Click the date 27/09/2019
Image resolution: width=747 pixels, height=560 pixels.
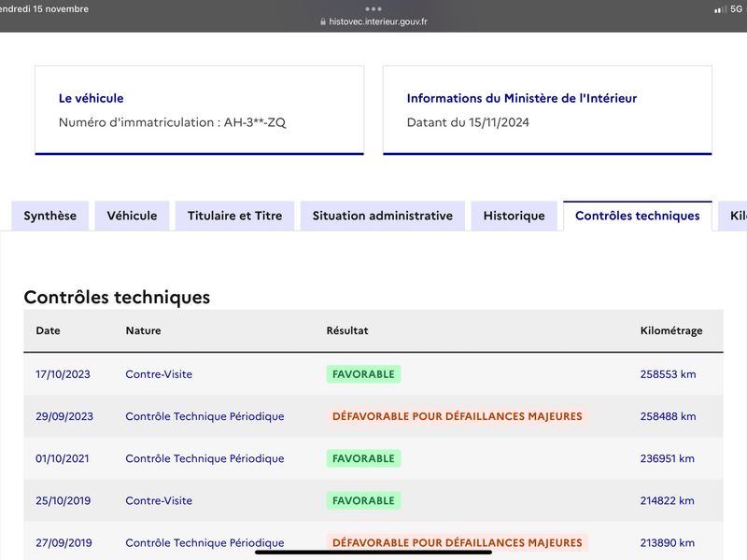pyautogui.click(x=63, y=543)
